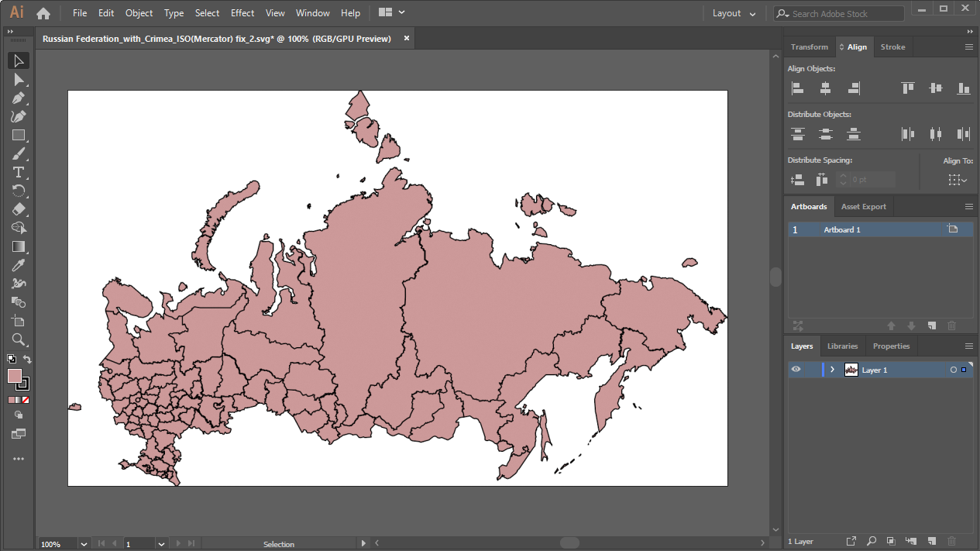Switch to Asset Export tab
The image size is (980, 551).
pos(863,207)
